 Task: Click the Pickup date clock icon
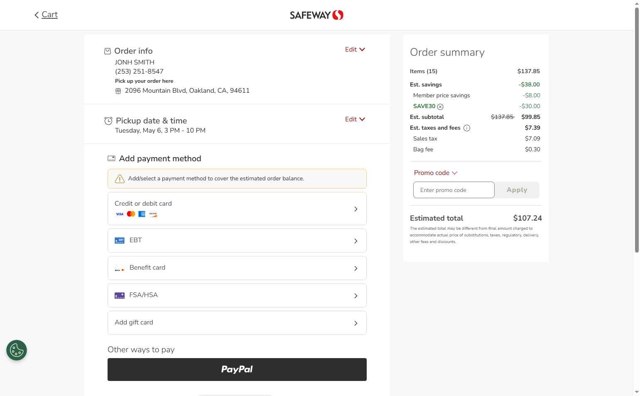[108, 121]
